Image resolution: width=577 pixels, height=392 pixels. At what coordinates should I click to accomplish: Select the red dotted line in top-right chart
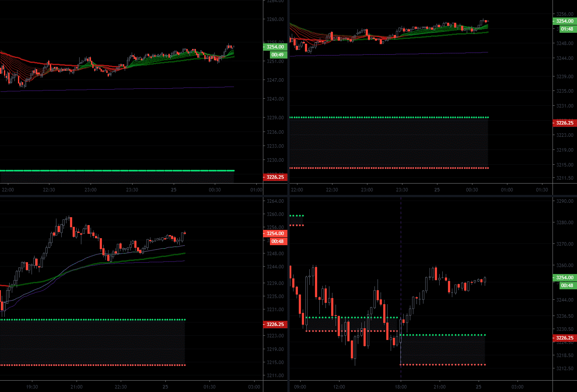click(x=389, y=168)
